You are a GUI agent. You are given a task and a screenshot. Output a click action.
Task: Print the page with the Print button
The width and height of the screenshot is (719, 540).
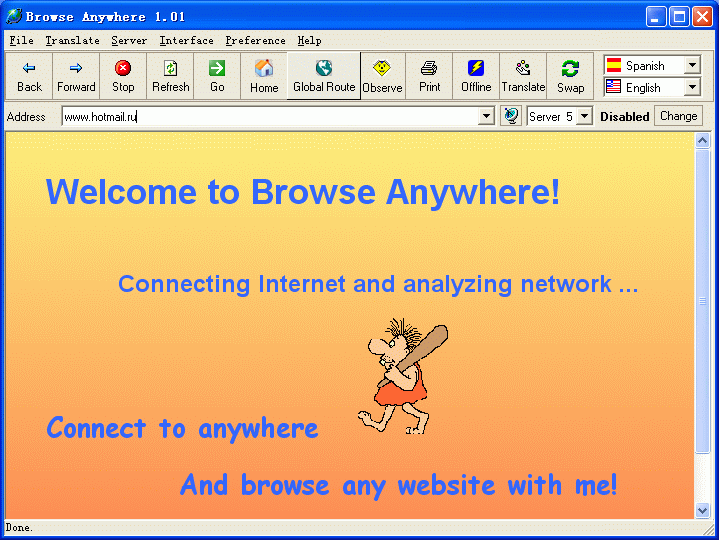[x=429, y=76]
